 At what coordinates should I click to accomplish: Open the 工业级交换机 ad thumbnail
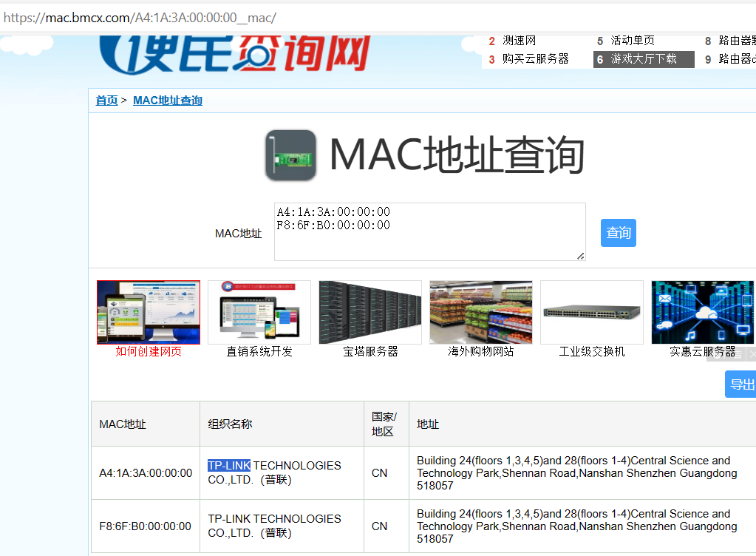[592, 313]
